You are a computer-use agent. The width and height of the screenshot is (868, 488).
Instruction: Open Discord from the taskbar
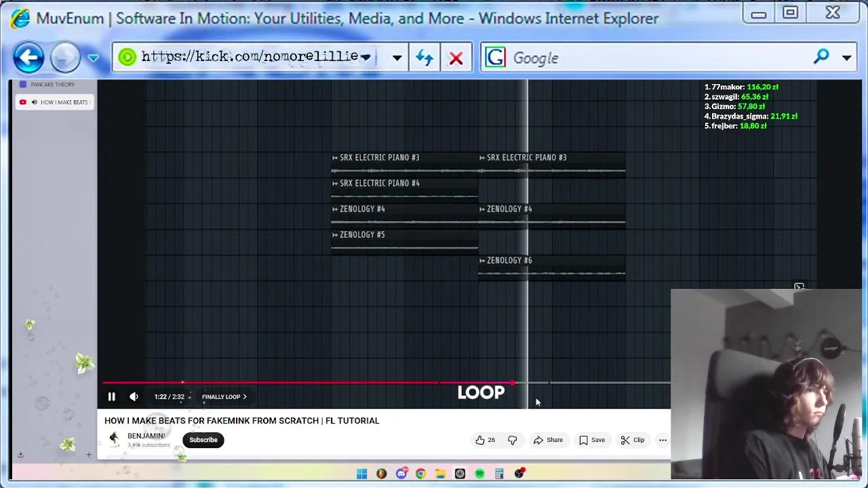coord(401,474)
